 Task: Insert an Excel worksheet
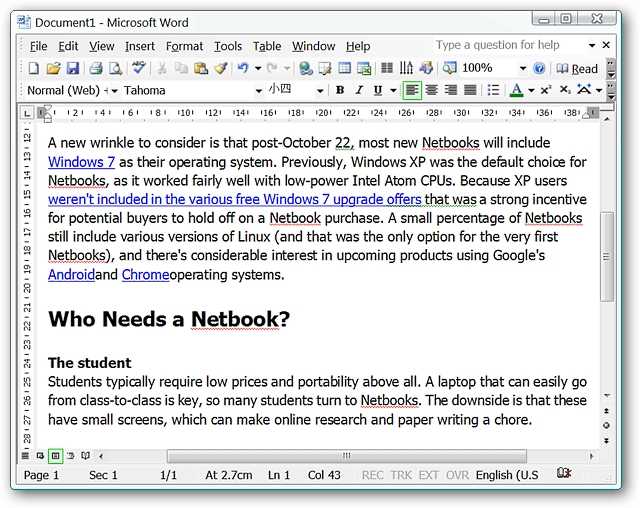(x=364, y=68)
